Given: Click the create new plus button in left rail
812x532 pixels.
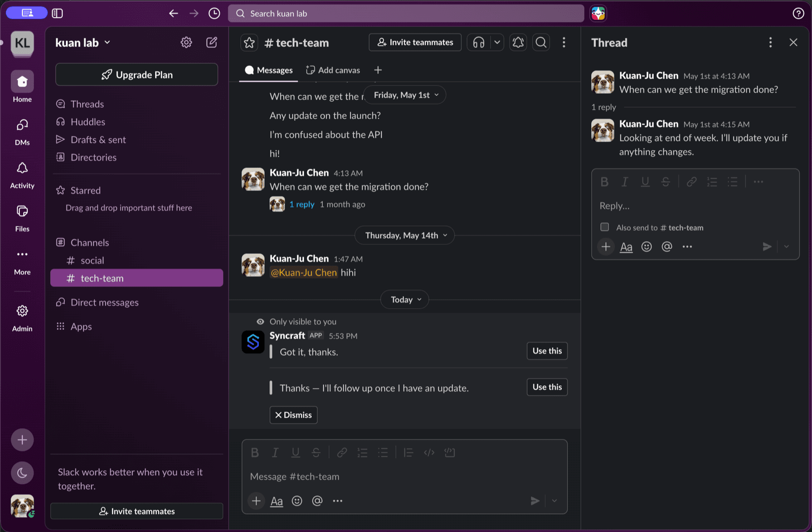Looking at the screenshot, I should coord(22,440).
